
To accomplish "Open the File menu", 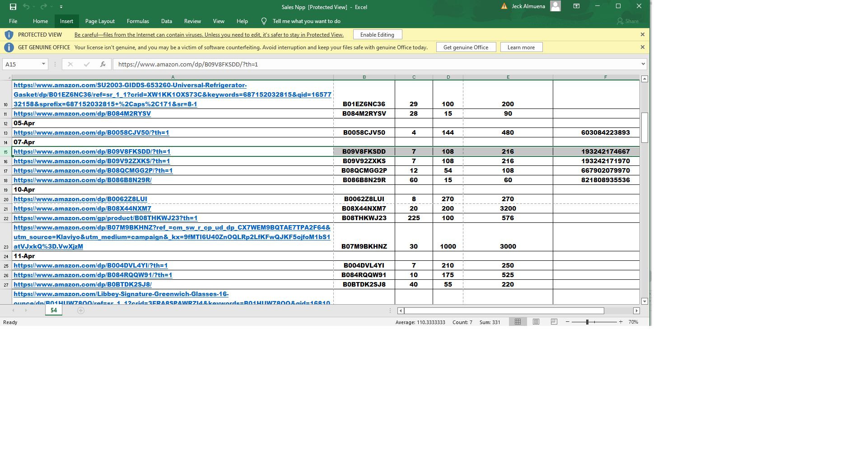I will coord(13,21).
